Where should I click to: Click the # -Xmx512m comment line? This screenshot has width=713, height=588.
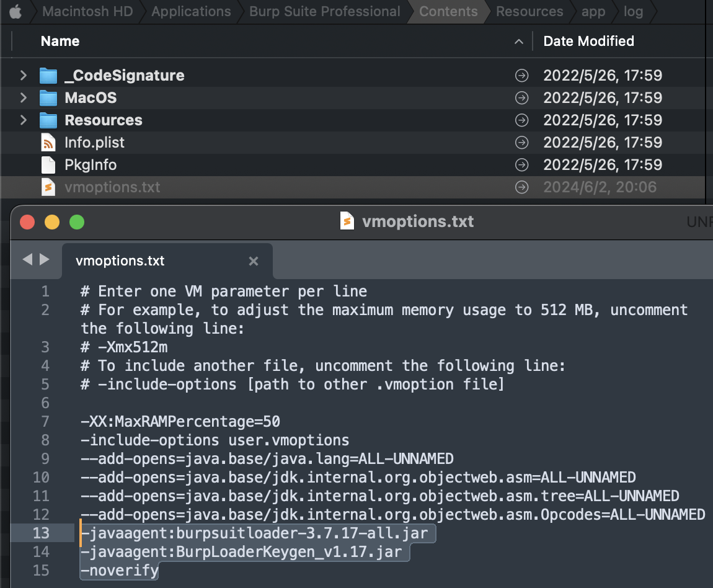coord(124,347)
